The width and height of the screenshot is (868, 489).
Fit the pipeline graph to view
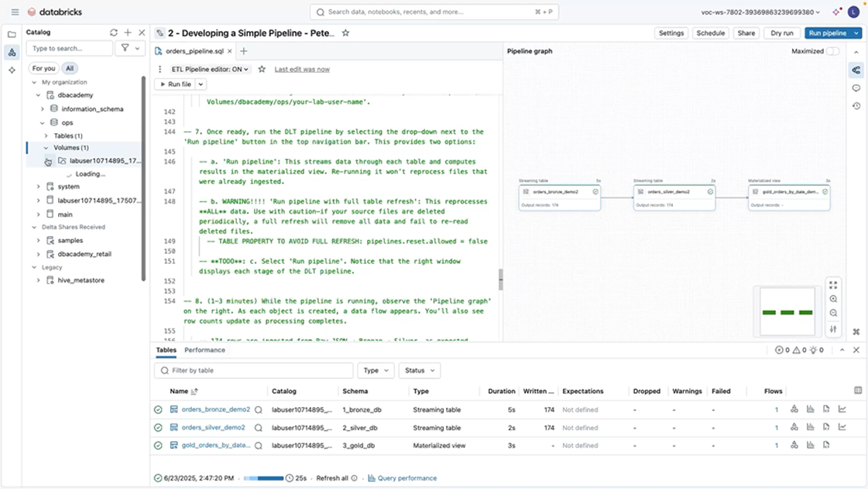tap(833, 284)
